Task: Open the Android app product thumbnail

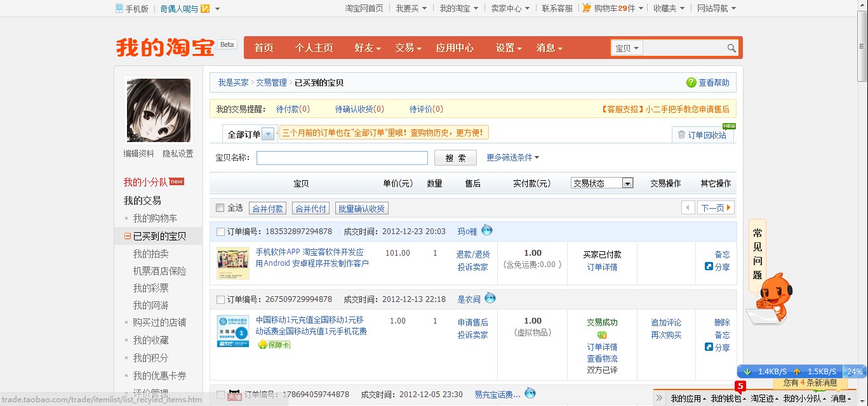Action: pos(233,263)
